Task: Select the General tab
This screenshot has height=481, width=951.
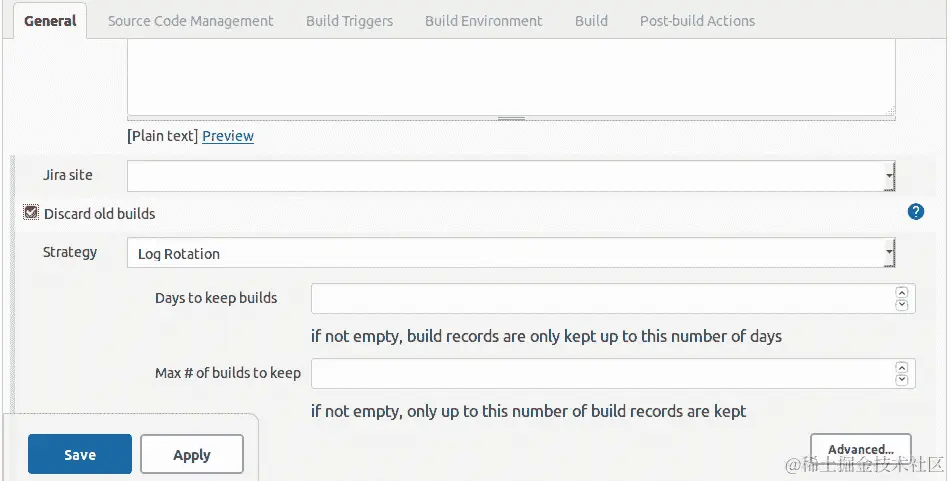Action: [x=50, y=21]
